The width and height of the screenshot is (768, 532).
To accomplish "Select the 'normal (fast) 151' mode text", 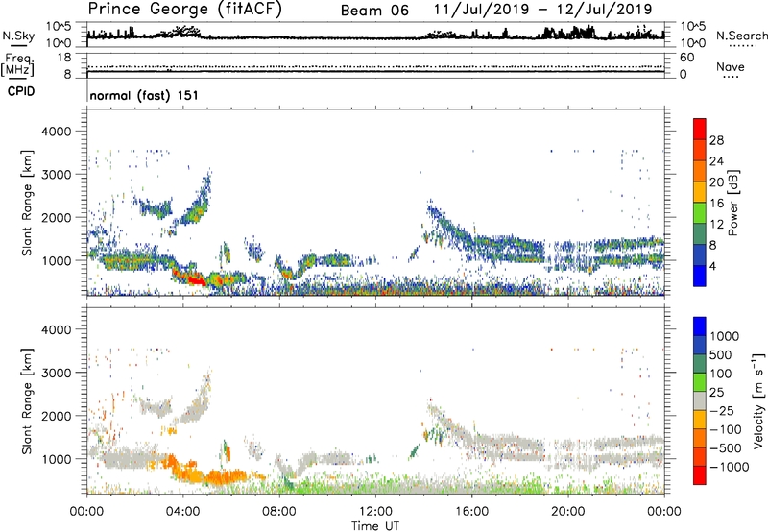I will (144, 95).
